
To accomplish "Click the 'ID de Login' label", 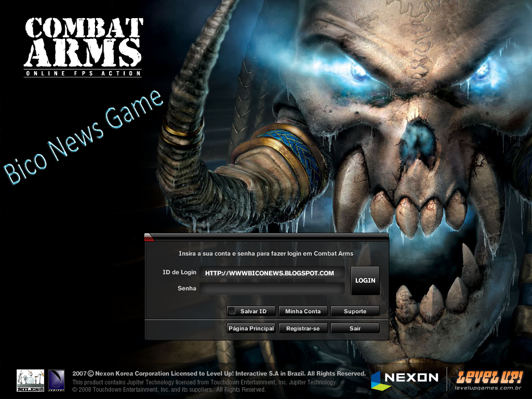I will [x=179, y=272].
